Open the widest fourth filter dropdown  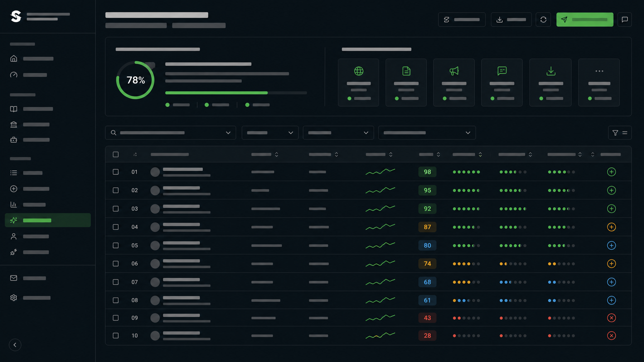point(427,133)
